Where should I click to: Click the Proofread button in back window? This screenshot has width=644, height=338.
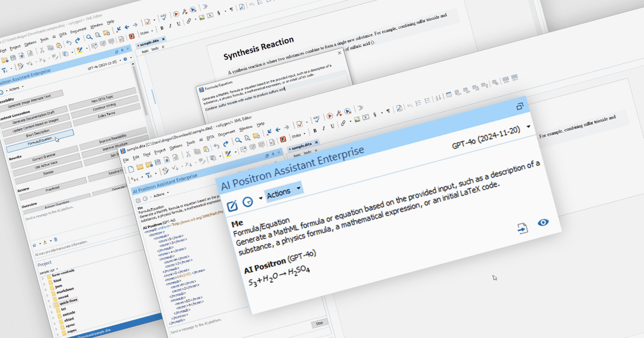pos(52,190)
